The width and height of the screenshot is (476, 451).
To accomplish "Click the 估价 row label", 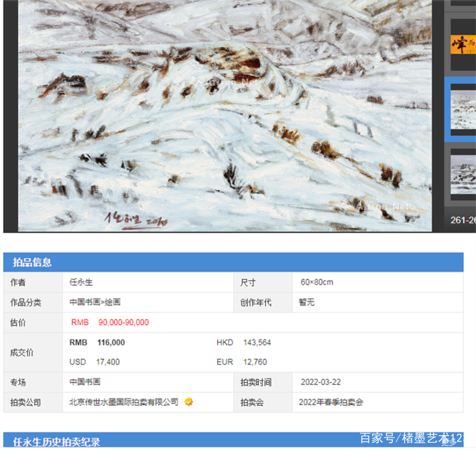I will (18, 323).
